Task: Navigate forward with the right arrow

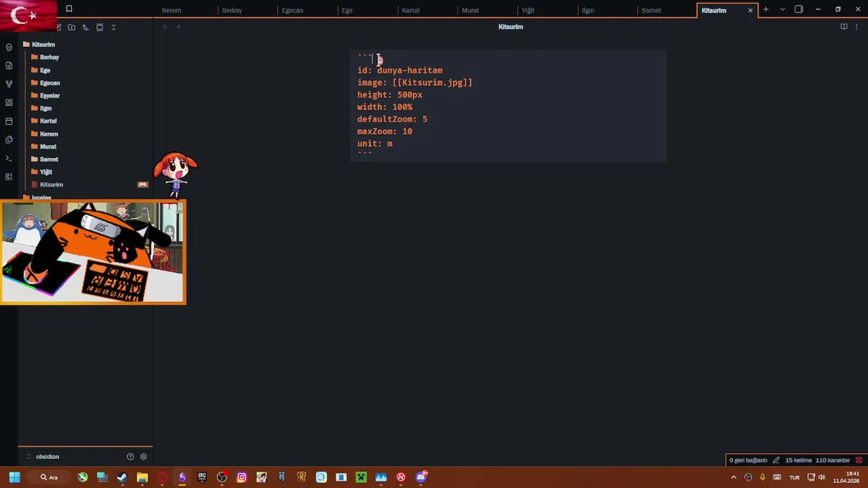Action: click(x=178, y=26)
